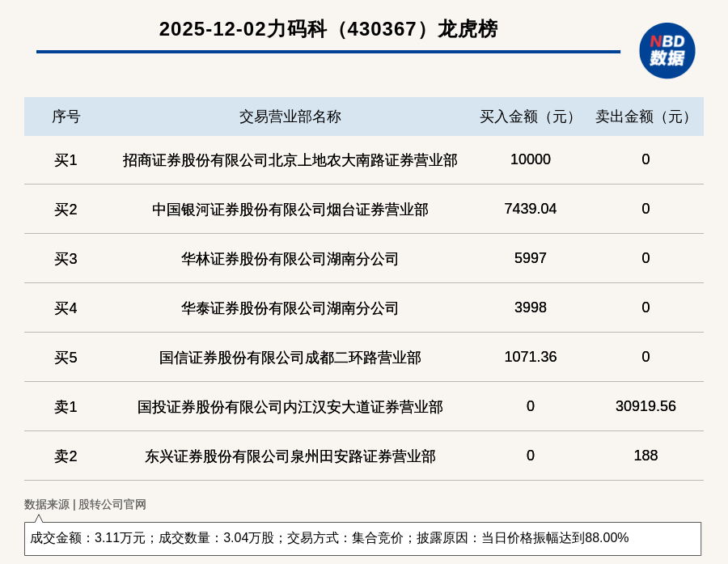Click the 卖2 rank label
The width and height of the screenshot is (728, 564).
pos(66,456)
